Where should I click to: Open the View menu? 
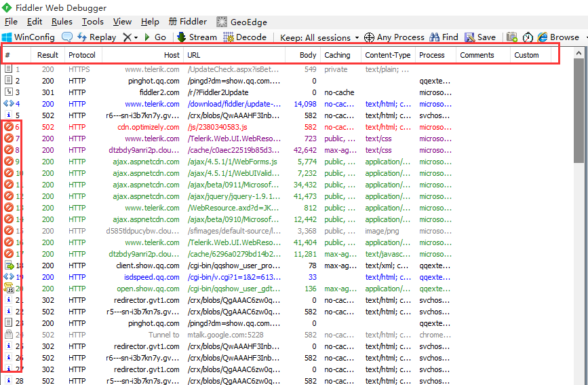(x=122, y=22)
